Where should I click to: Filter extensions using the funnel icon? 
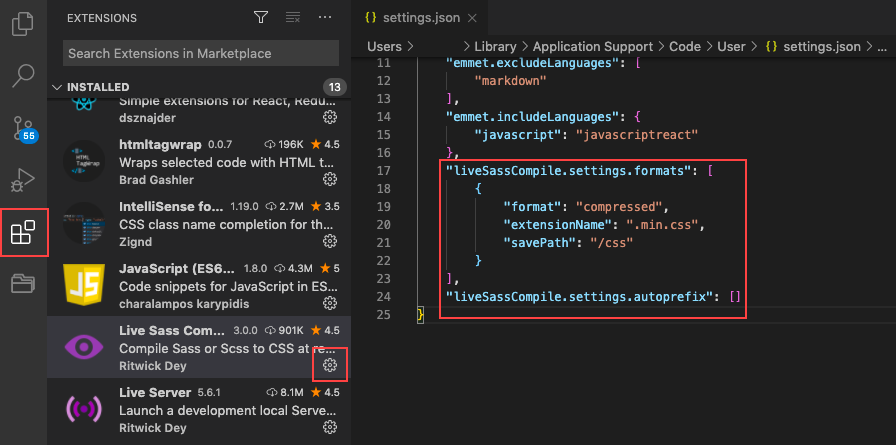261,18
